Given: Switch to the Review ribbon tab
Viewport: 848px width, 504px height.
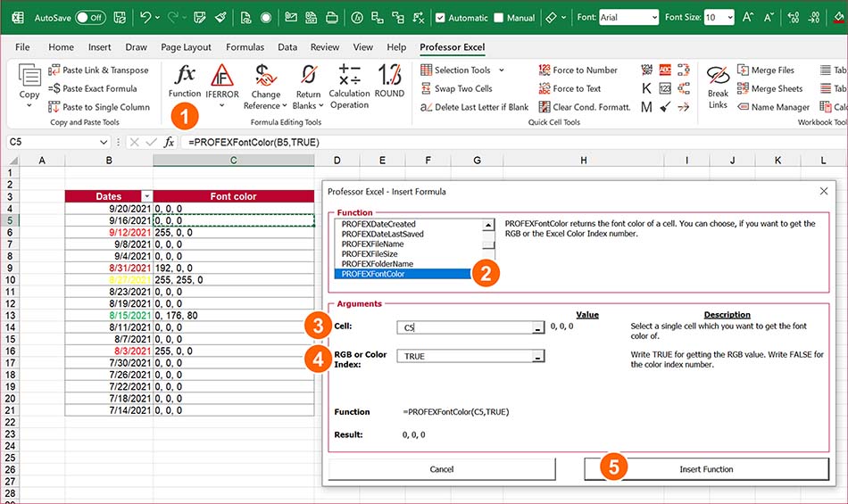Looking at the screenshot, I should click(x=325, y=47).
